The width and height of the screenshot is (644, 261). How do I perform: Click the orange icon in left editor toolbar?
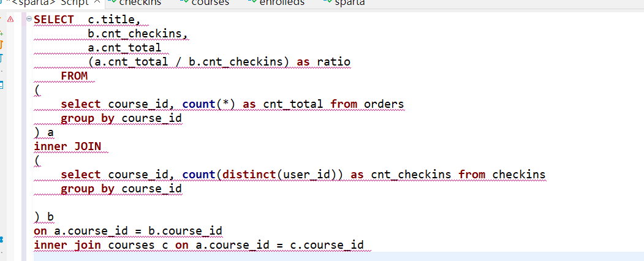tap(2, 44)
